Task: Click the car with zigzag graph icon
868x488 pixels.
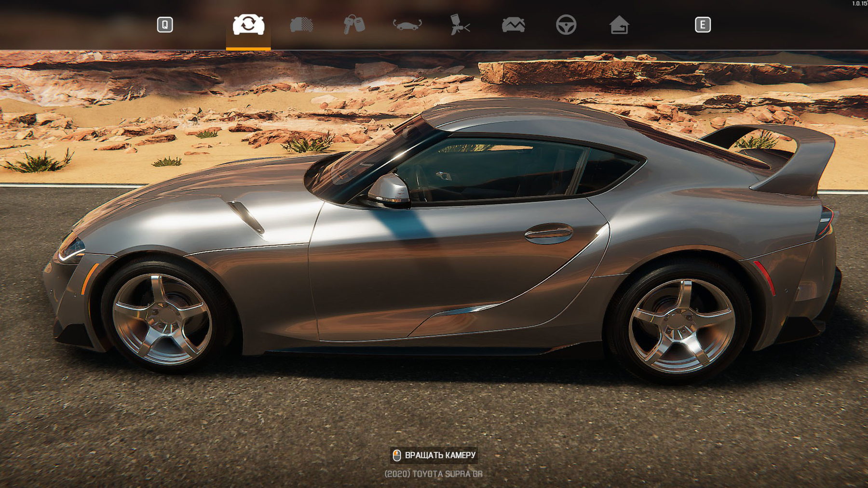Action: (x=513, y=25)
